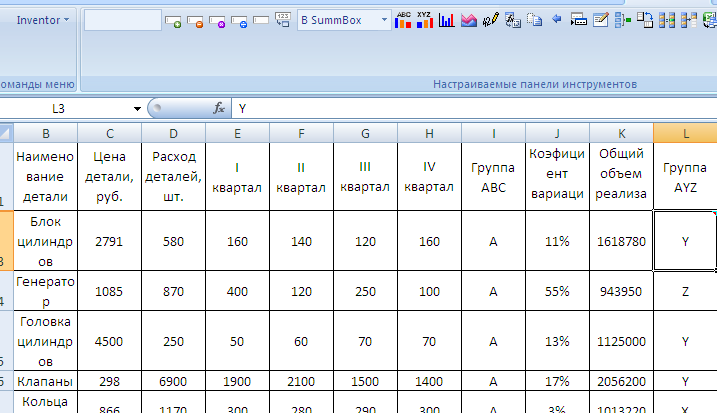Select column B header

(46, 134)
